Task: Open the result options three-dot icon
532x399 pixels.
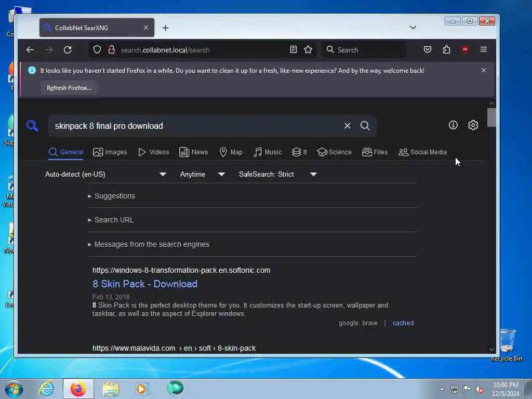Action: click(385, 323)
